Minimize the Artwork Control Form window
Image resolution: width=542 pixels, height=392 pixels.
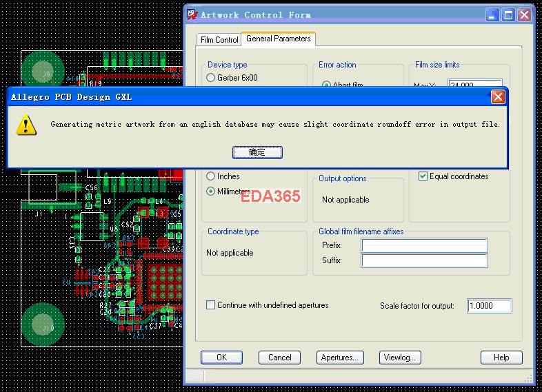pos(492,15)
